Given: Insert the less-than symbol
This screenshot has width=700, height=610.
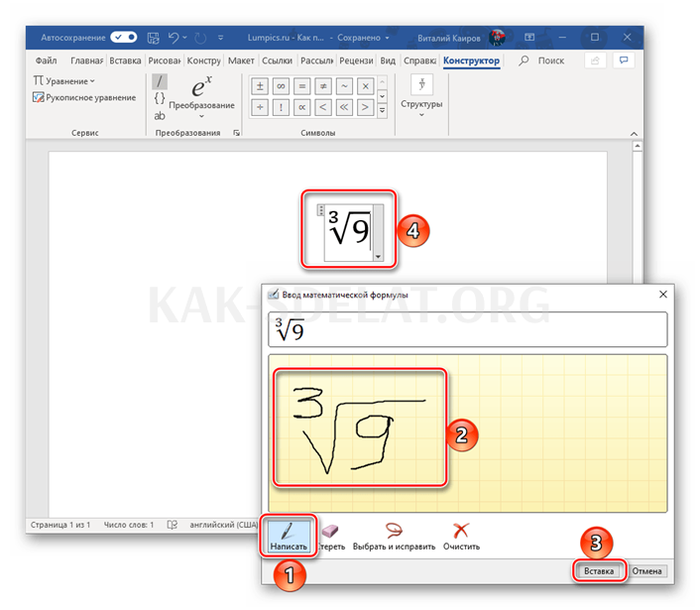Looking at the screenshot, I should (x=323, y=107).
